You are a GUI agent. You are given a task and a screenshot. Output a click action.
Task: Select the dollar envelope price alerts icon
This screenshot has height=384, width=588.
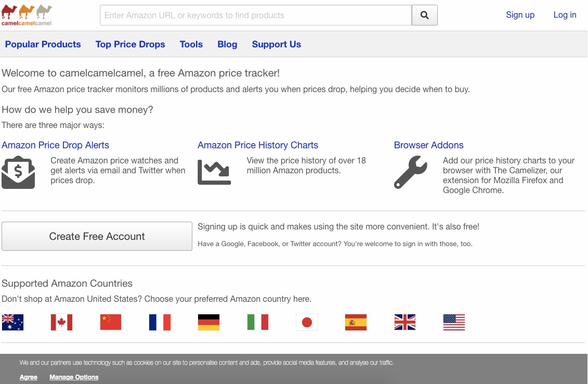19,171
